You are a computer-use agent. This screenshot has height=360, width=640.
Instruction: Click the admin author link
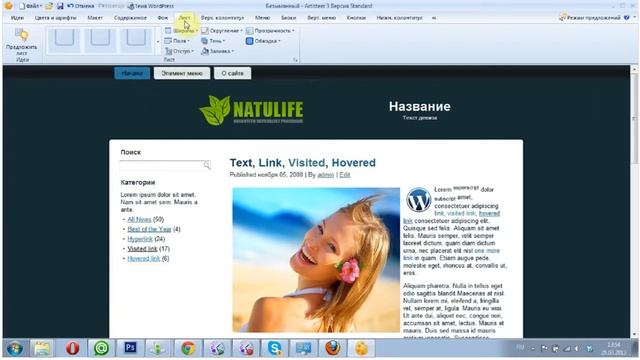[326, 175]
